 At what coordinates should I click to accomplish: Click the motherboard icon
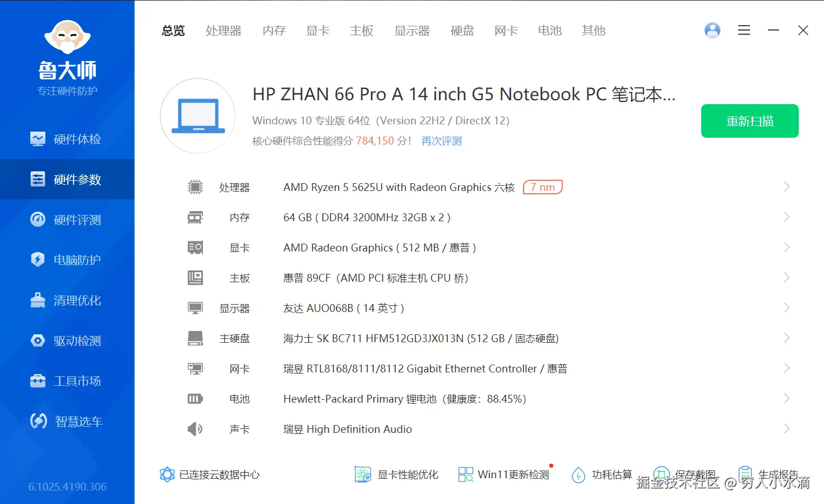pos(195,278)
